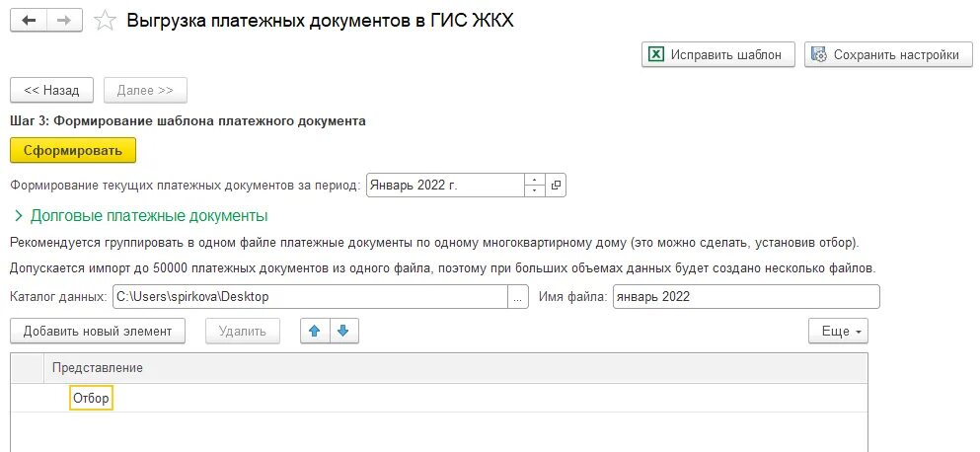The height and width of the screenshot is (452, 980).
Task: Click Добавить новый элемент button
Action: (98, 332)
